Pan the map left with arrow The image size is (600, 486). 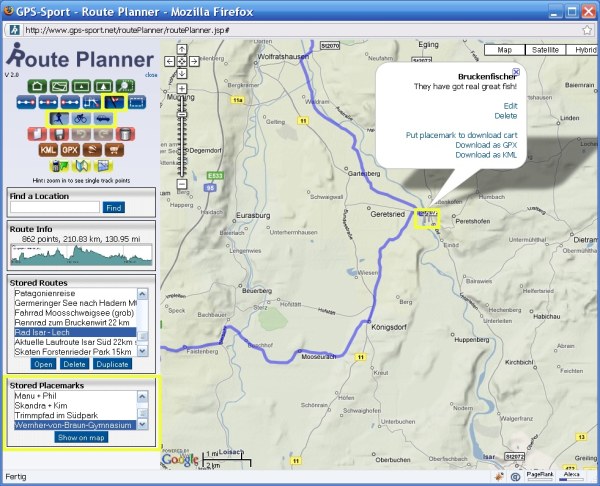point(170,61)
